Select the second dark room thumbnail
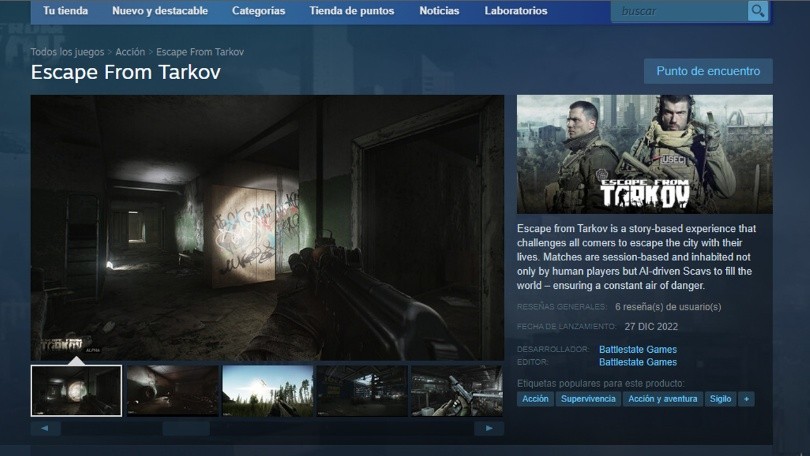810x456 pixels. (x=173, y=390)
